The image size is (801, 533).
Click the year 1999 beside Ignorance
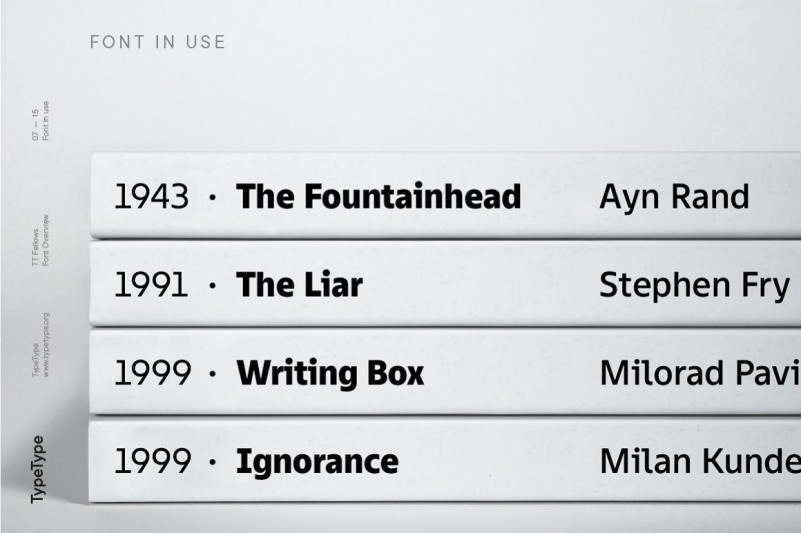pyautogui.click(x=153, y=461)
